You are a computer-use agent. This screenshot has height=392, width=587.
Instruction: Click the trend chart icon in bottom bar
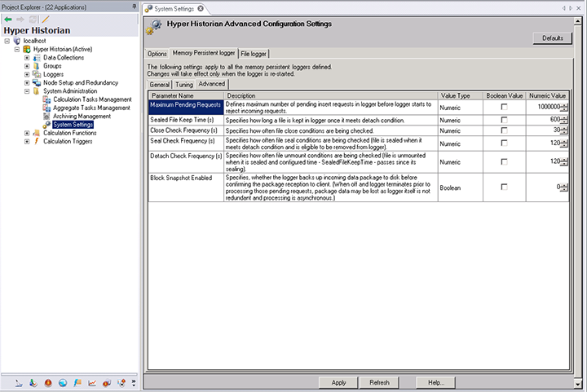[x=92, y=382]
